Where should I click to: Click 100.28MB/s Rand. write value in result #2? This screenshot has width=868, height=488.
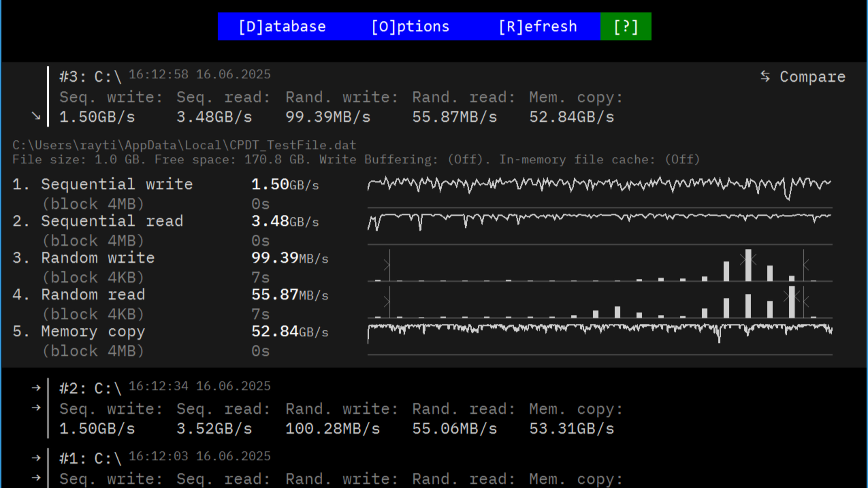tap(333, 429)
